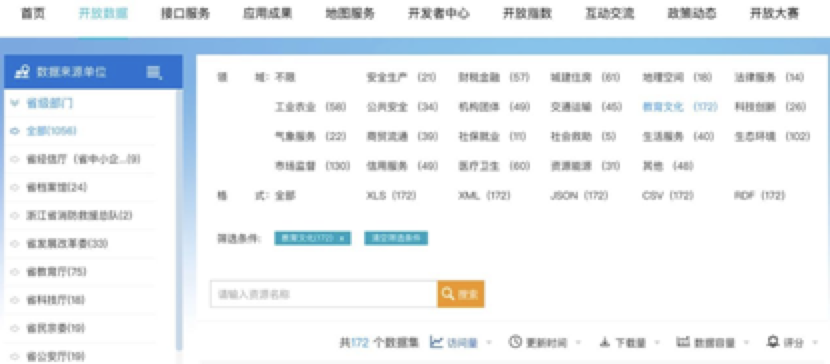Switch to the 开发者中心 navigation tab
The width and height of the screenshot is (830, 364).
coord(439,14)
